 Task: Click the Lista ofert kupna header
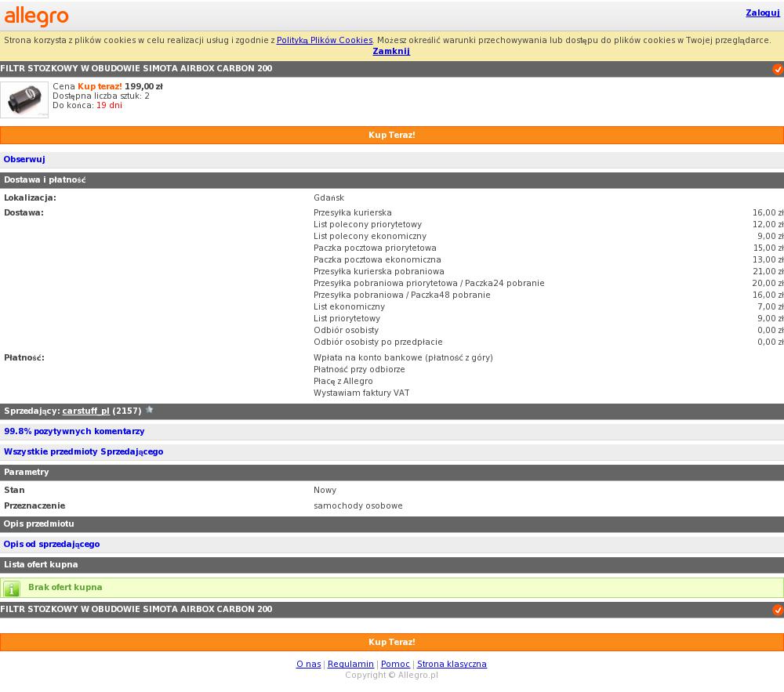392,564
